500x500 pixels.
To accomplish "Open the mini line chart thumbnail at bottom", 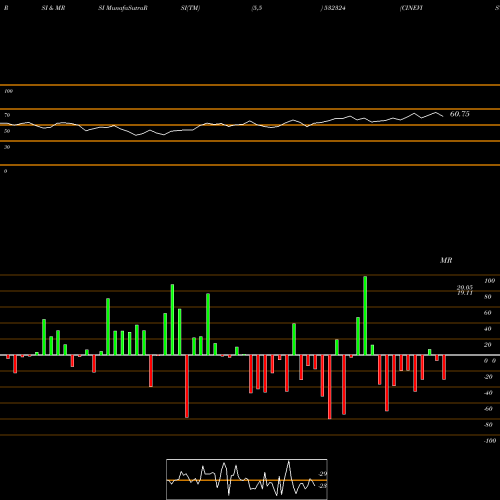I will pos(247,479).
